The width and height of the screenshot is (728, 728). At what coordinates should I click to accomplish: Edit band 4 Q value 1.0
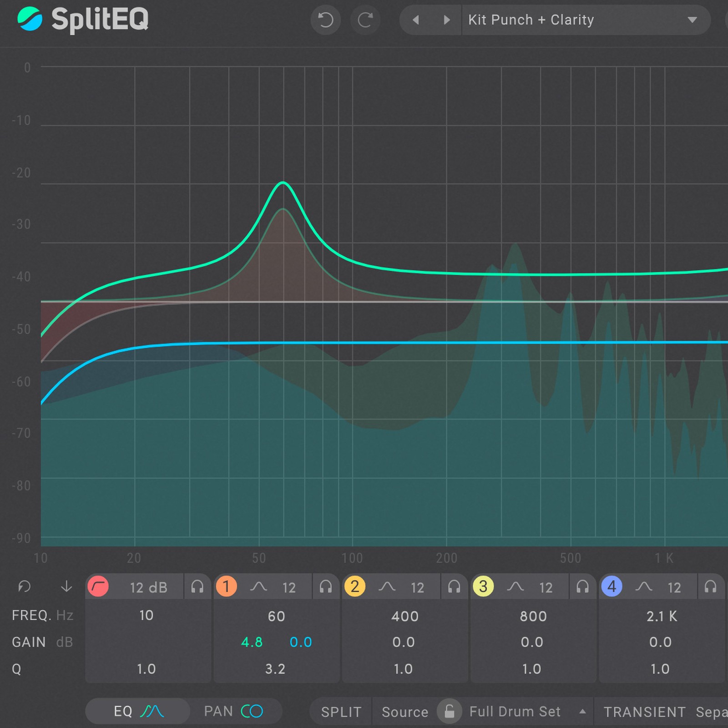coord(660,669)
